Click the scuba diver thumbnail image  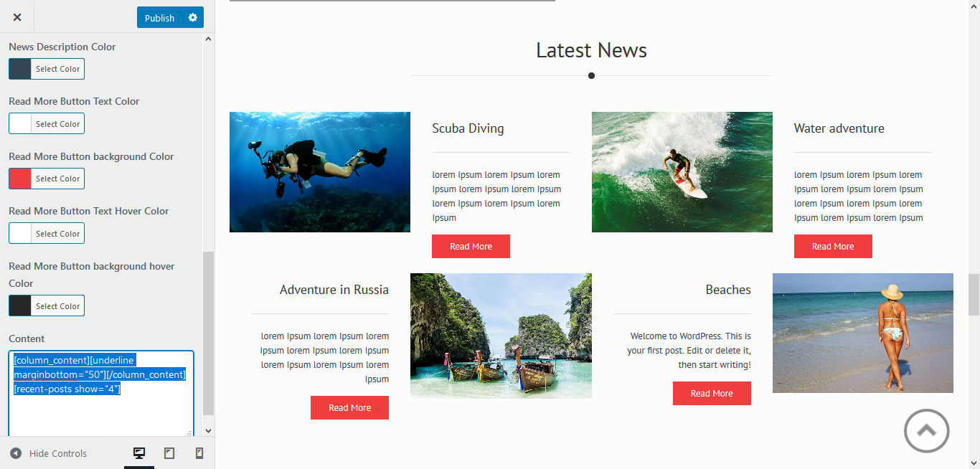click(x=320, y=172)
